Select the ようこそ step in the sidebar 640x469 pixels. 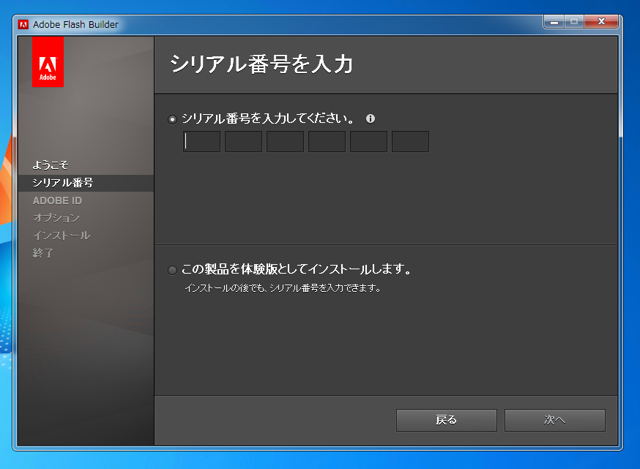(50, 165)
